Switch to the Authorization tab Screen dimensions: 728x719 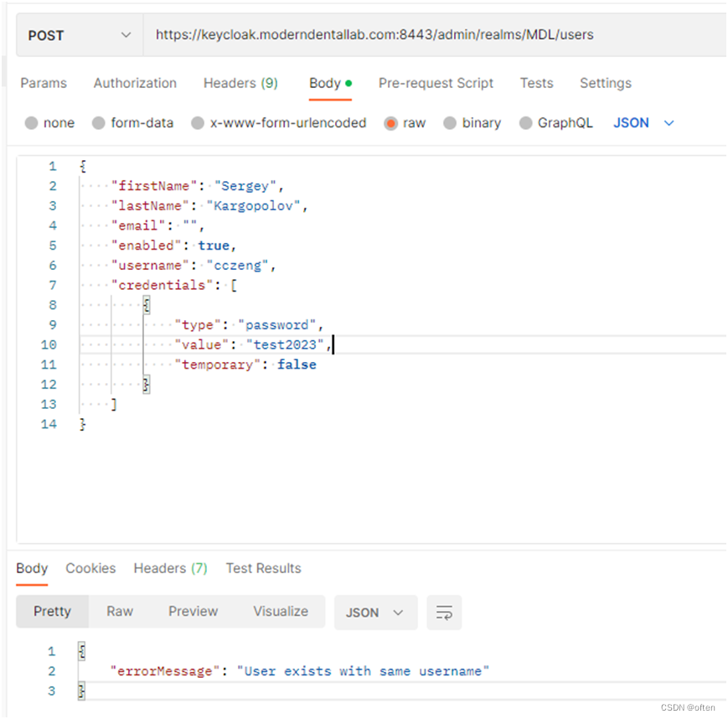[135, 83]
